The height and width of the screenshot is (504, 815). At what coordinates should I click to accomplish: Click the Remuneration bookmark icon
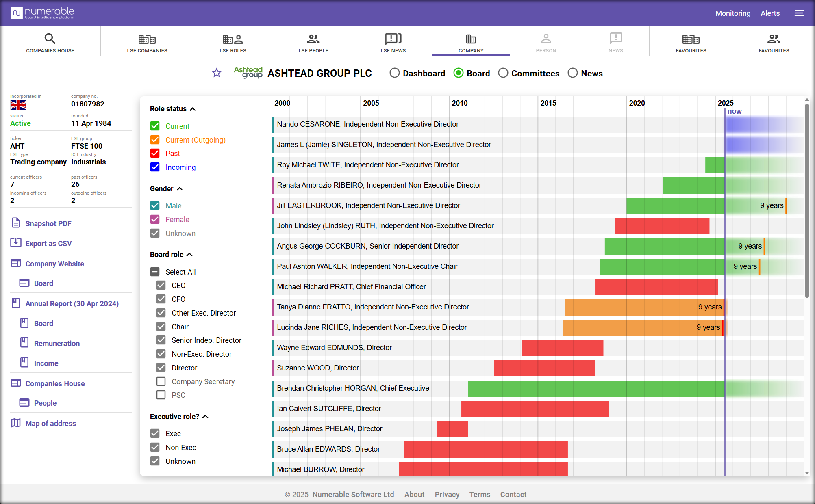[x=24, y=343]
